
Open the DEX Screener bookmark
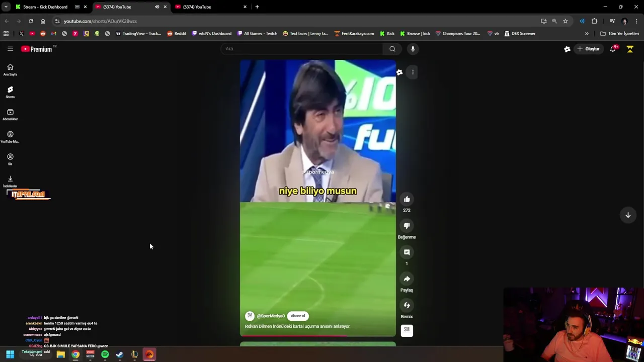[520, 34]
